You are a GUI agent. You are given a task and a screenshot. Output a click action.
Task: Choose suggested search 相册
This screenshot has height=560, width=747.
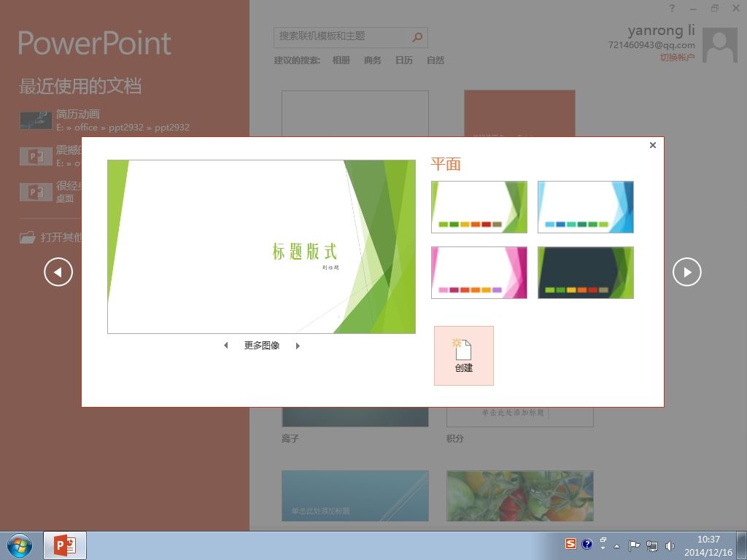pos(341,60)
